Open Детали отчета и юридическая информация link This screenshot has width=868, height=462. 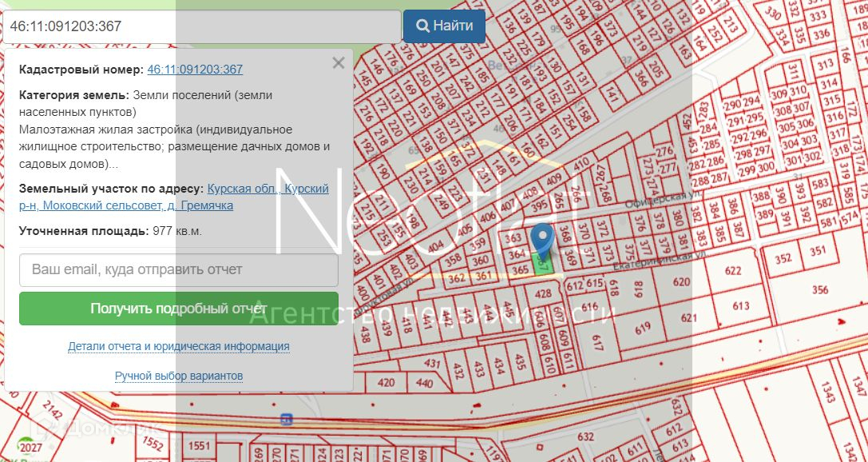179,346
